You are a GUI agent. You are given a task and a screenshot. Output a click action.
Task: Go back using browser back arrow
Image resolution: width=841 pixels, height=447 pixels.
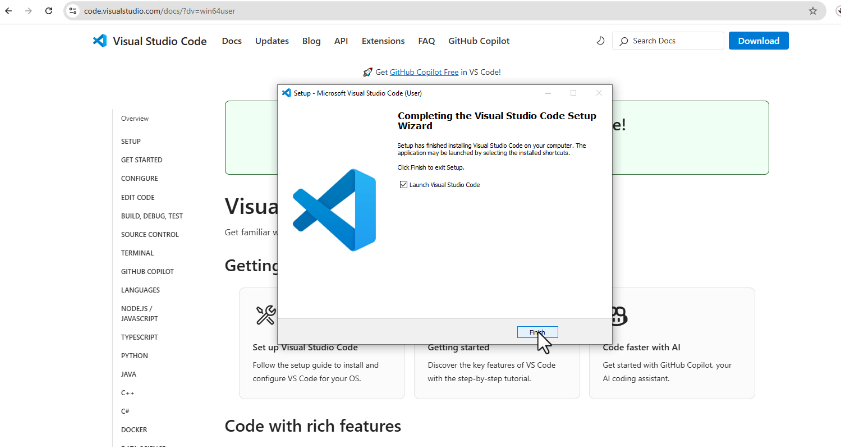[x=9, y=11]
